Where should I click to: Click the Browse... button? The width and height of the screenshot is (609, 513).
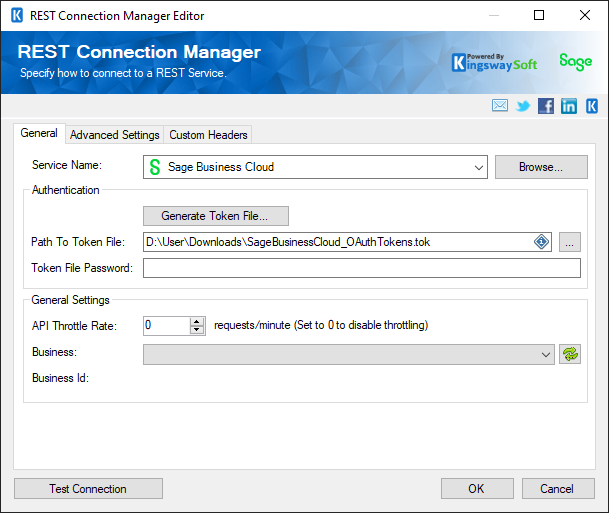coord(541,167)
